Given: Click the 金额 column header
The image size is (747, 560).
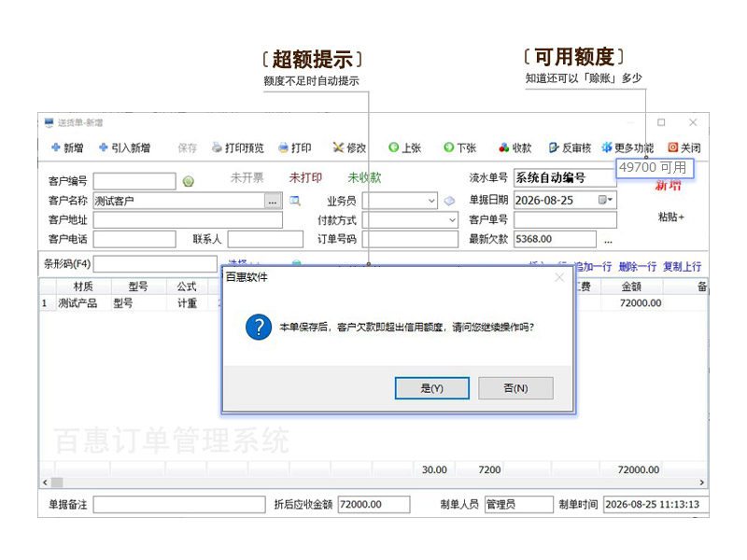Looking at the screenshot, I should click(631, 287).
